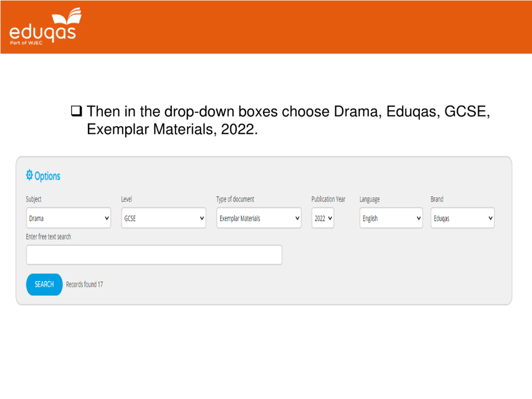Click the Options gear icon
Image resolution: width=532 pixels, height=399 pixels.
[x=29, y=175]
